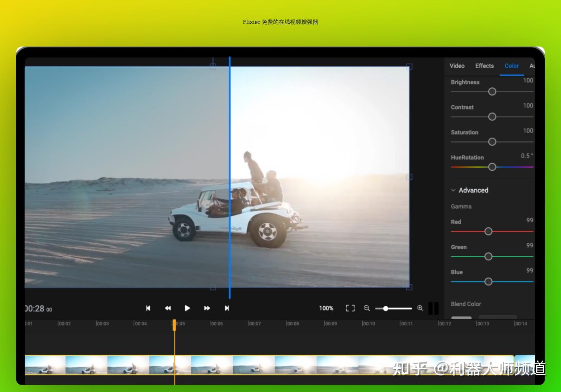Click the 00:28 current time display

pyautogui.click(x=38, y=309)
